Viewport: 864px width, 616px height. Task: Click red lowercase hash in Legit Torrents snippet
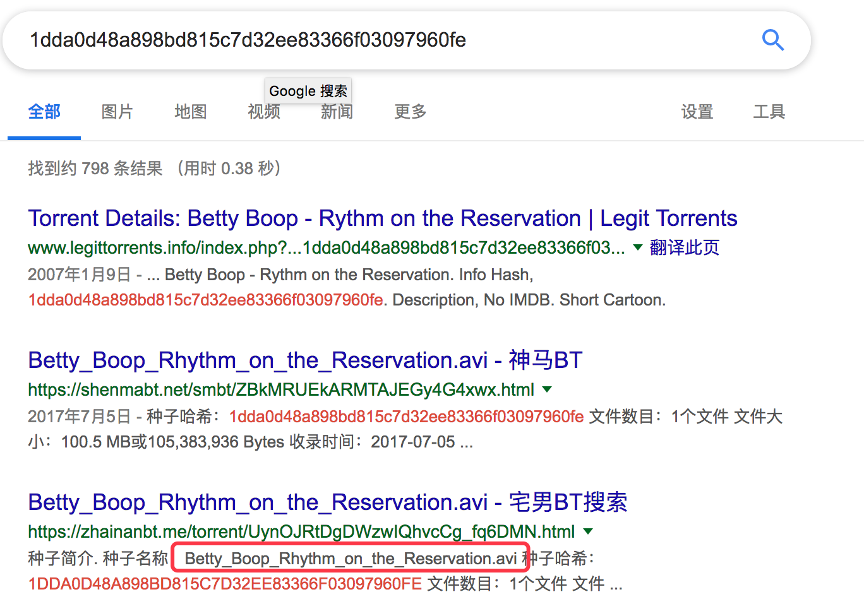click(206, 300)
